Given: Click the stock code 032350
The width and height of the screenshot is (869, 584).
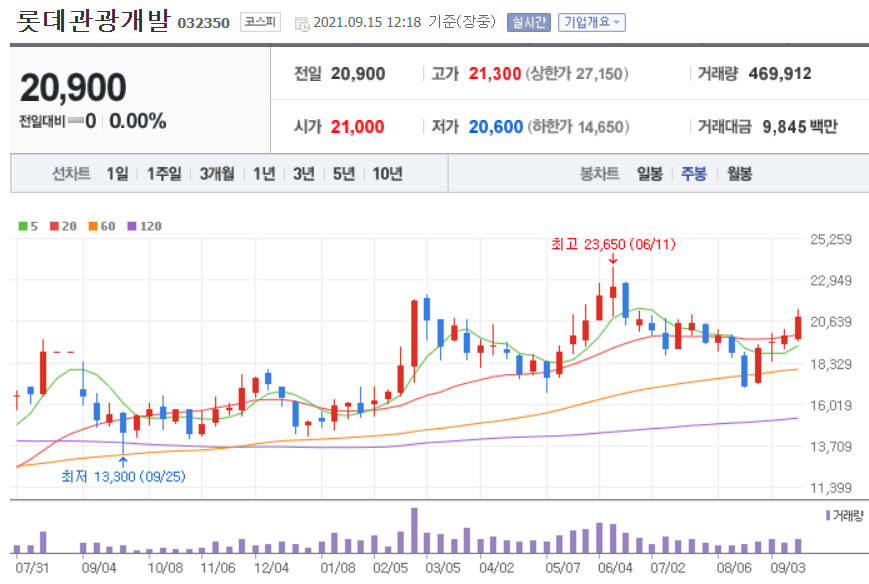Looking at the screenshot, I should (x=203, y=23).
